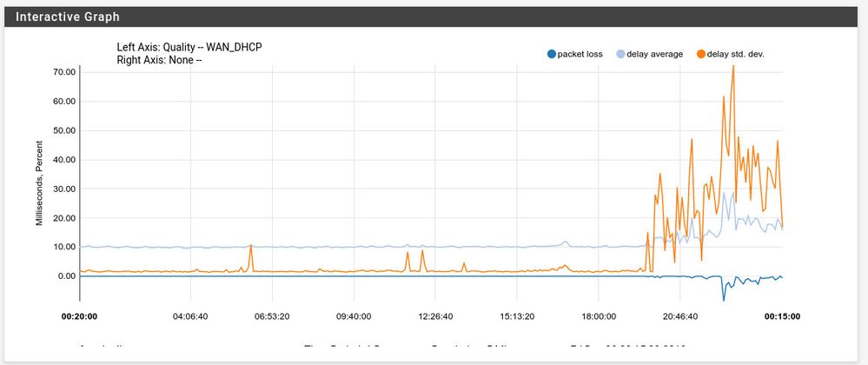Click the 70.00 y-axis value
Image resolution: width=868 pixels, height=365 pixels.
pyautogui.click(x=63, y=72)
